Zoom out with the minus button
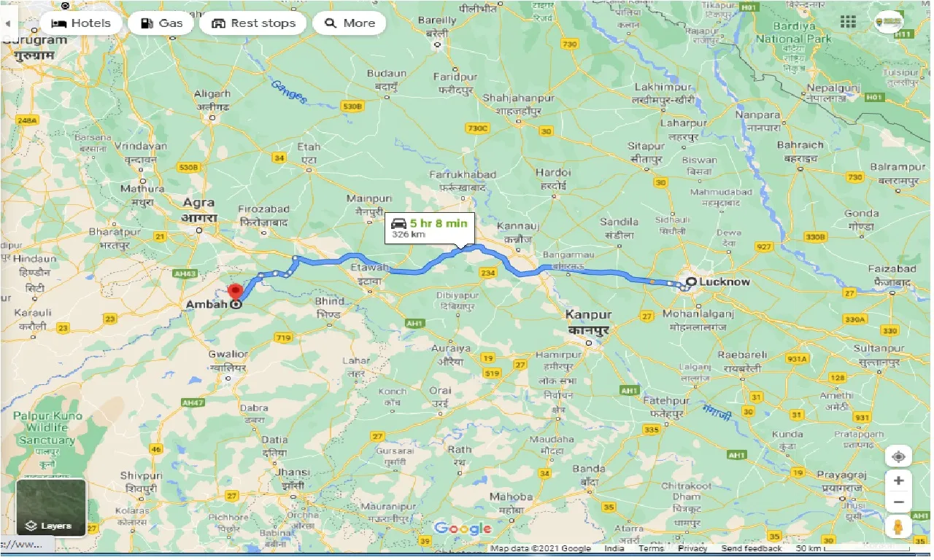Viewport: 934px width, 560px height. (898, 502)
